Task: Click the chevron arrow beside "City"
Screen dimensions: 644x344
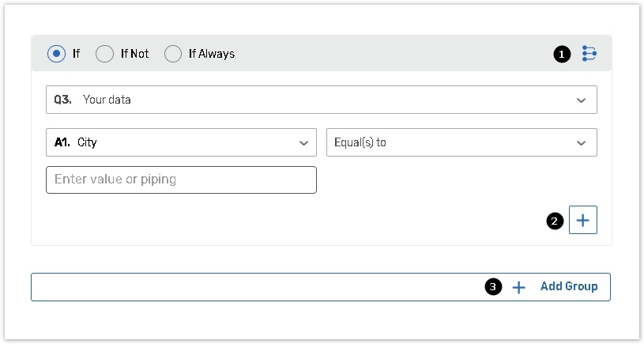Action: [x=303, y=143]
